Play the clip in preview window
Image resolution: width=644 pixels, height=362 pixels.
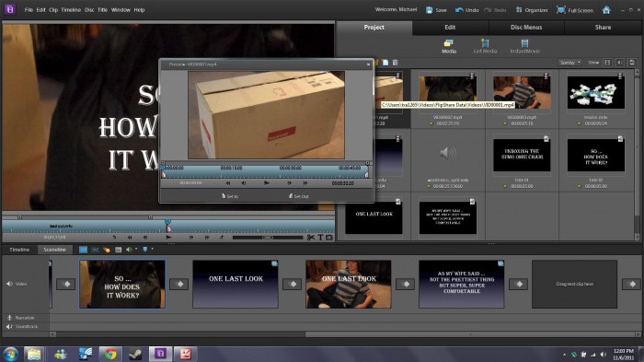point(267,183)
